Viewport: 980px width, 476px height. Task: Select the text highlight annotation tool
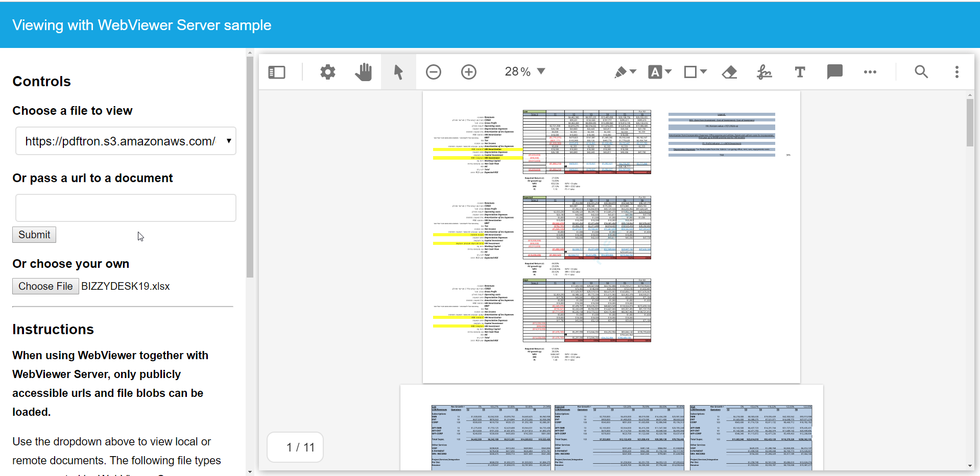655,72
